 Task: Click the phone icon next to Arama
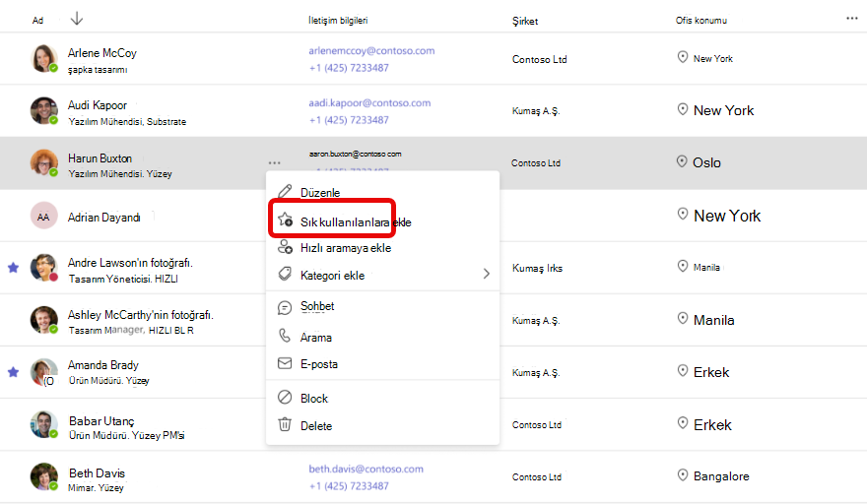tap(284, 336)
